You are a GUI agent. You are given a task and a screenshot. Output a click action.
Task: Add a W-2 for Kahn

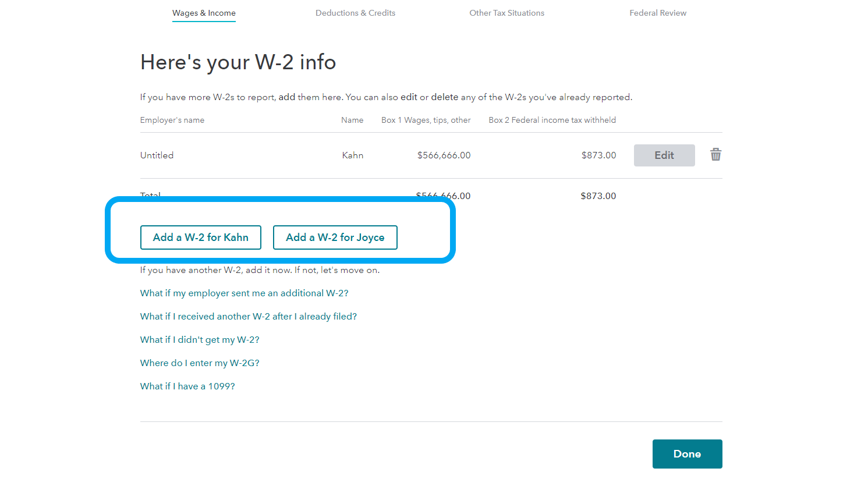coord(200,237)
